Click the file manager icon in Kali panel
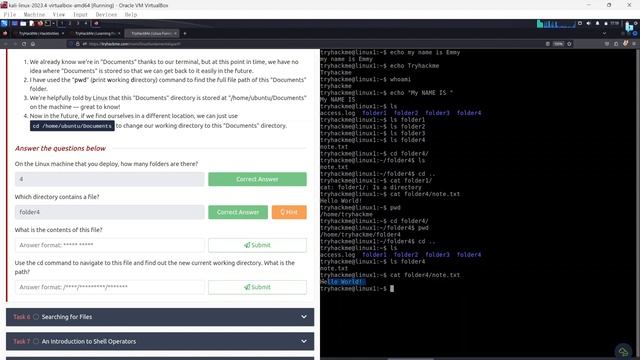640x360 pixels. (23, 23)
